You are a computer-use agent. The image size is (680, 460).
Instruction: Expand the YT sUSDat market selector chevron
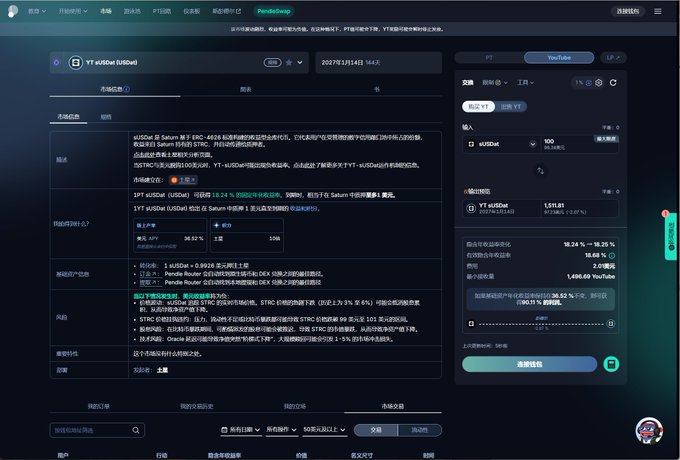tap(300, 62)
